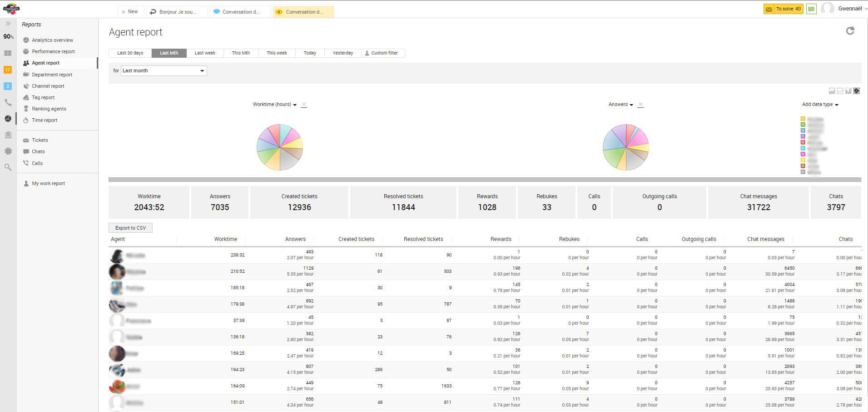Select the Last week filter tab
Viewport: 868px width, 412px height.
(205, 53)
